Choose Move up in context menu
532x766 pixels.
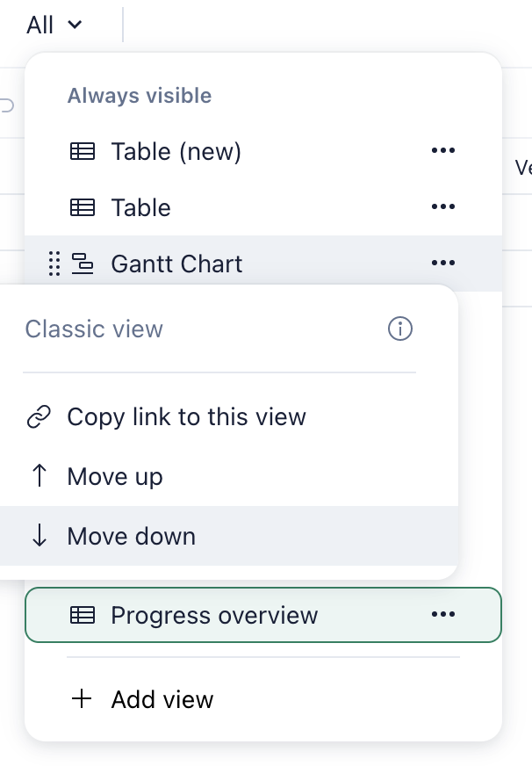[115, 476]
